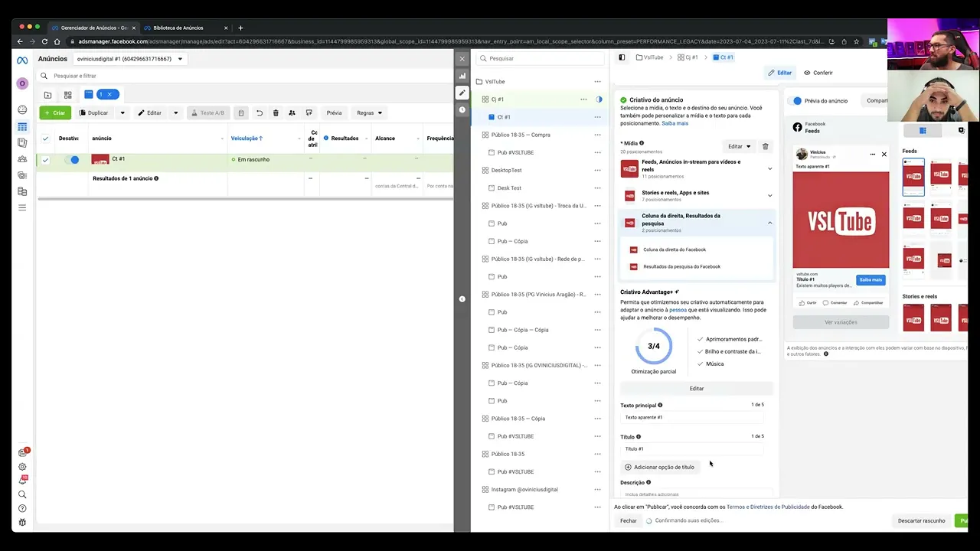Switch to the Editar tab in editor
980x551 pixels.
tap(779, 73)
